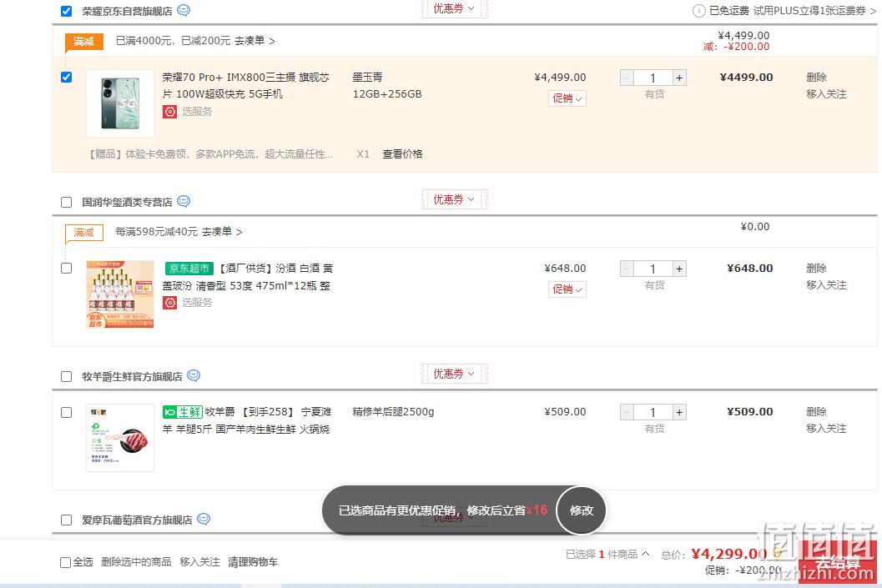882x588 pixels.
Task: Click the 去结算 checkout button
Action: pos(838,562)
